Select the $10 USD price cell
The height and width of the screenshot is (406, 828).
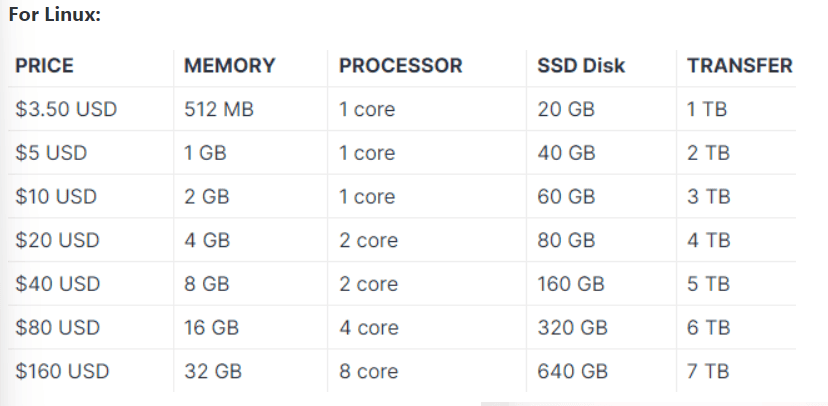[x=56, y=197]
